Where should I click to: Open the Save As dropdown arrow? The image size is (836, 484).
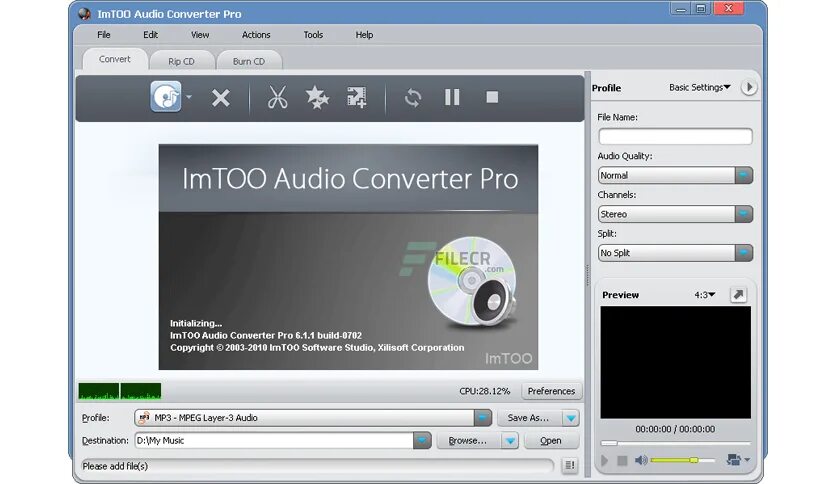(x=571, y=418)
